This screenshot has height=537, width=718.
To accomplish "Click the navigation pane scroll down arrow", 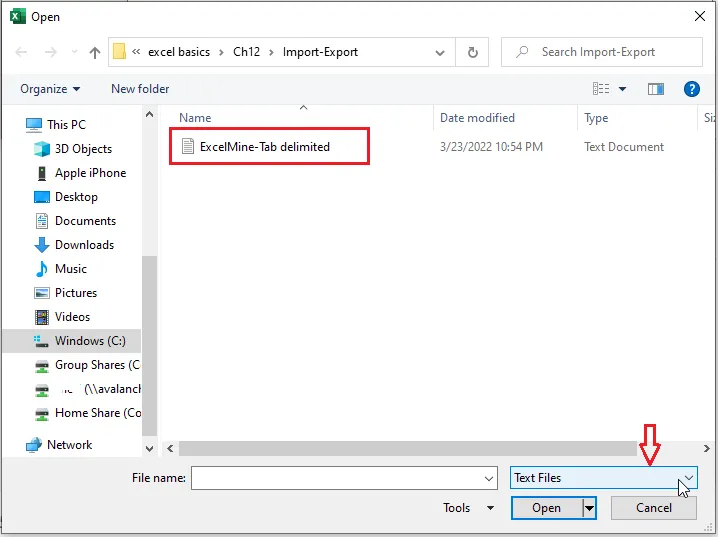I will pyautogui.click(x=149, y=449).
